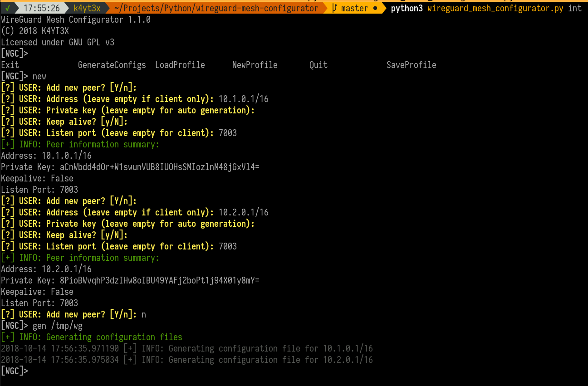Viewport: 588px width, 386px height.
Task: Click the k4yt3x username prompt segment
Action: [87, 8]
